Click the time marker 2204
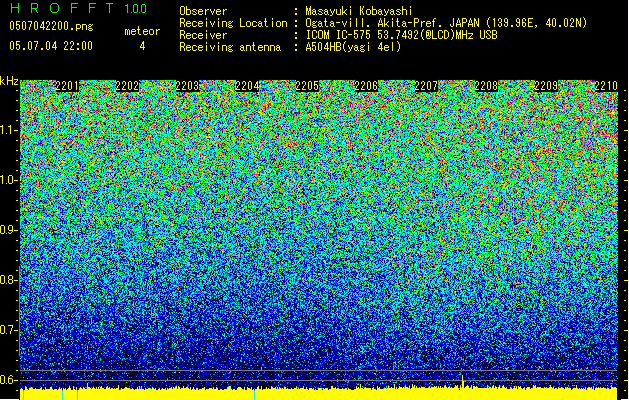Viewport: 629px width, 400px height. (x=247, y=86)
